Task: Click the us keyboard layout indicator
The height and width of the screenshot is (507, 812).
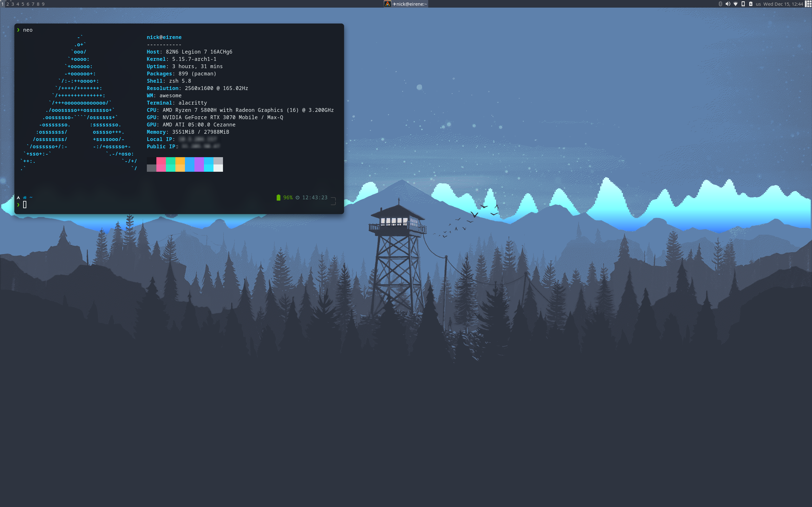Action: coord(758,4)
